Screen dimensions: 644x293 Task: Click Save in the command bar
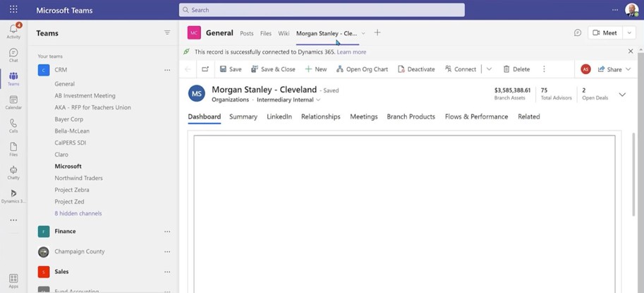click(x=231, y=69)
